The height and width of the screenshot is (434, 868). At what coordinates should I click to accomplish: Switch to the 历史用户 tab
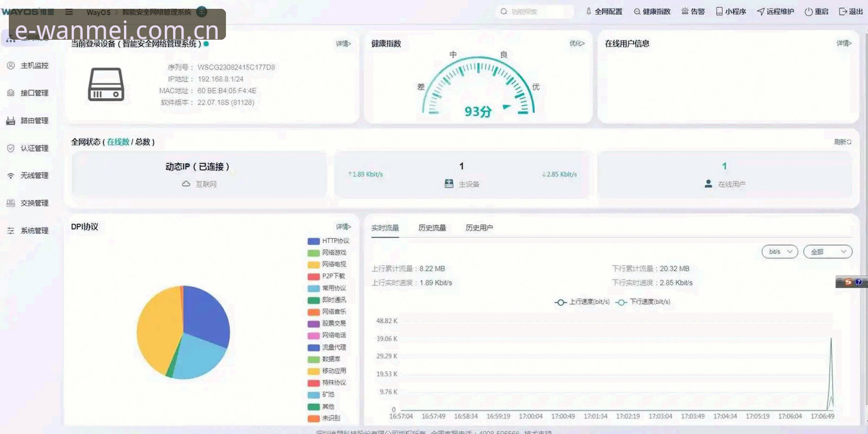pos(479,228)
